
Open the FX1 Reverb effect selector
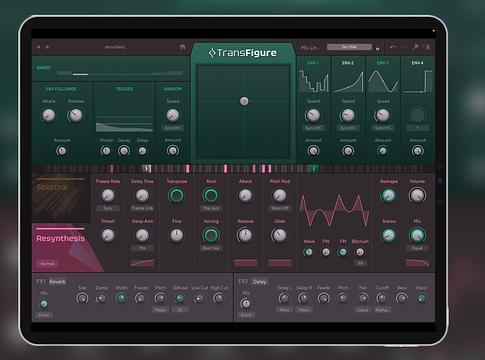tap(58, 282)
